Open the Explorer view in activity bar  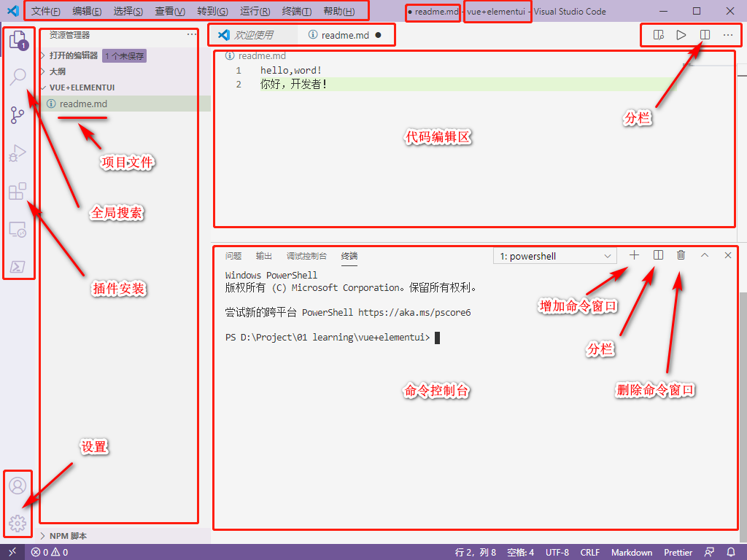tap(18, 39)
